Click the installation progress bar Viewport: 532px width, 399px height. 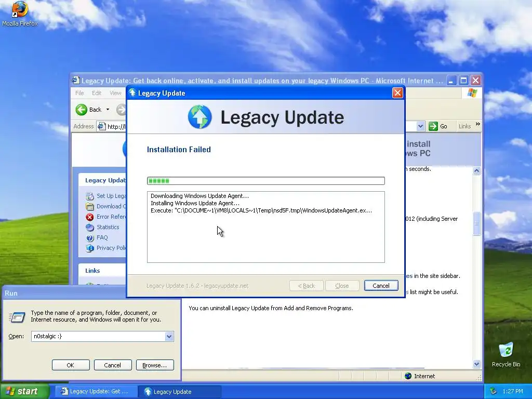[265, 181]
